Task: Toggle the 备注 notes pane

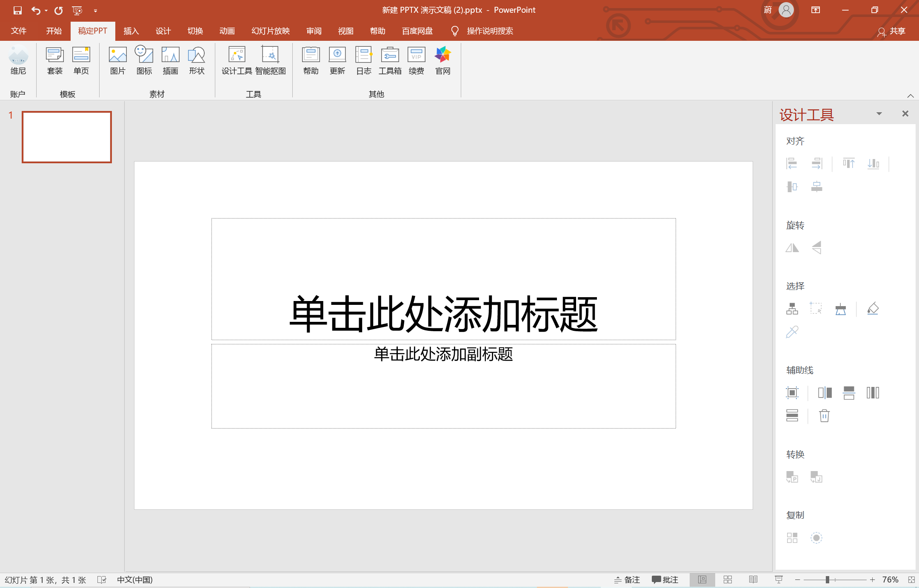Action: [627, 579]
